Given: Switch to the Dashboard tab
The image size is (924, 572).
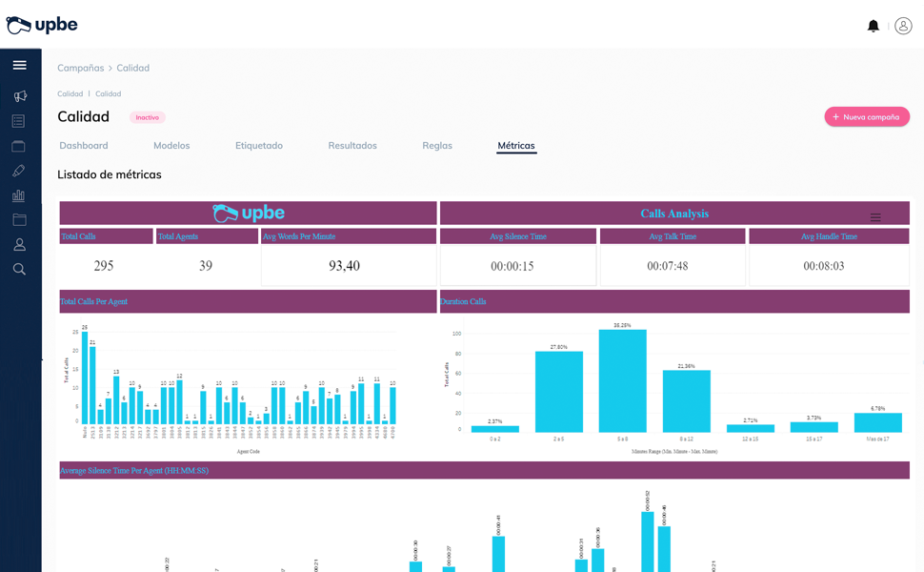Looking at the screenshot, I should click(84, 146).
